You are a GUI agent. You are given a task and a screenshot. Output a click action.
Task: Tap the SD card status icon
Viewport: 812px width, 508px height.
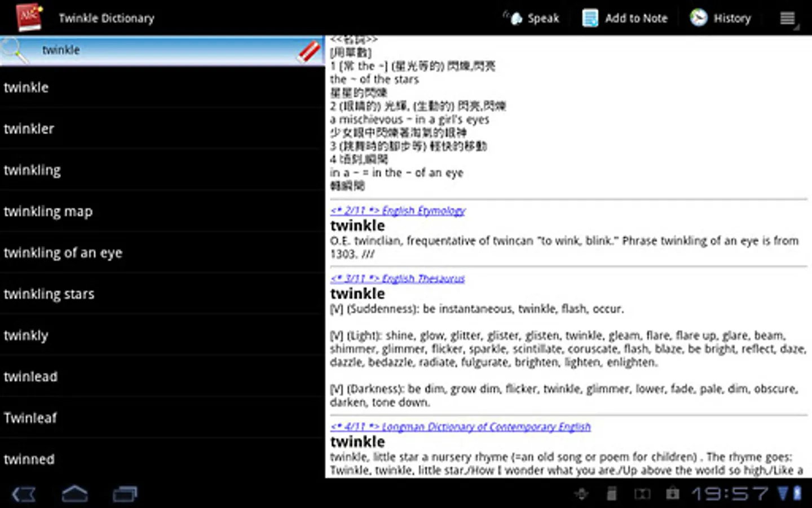(x=611, y=494)
